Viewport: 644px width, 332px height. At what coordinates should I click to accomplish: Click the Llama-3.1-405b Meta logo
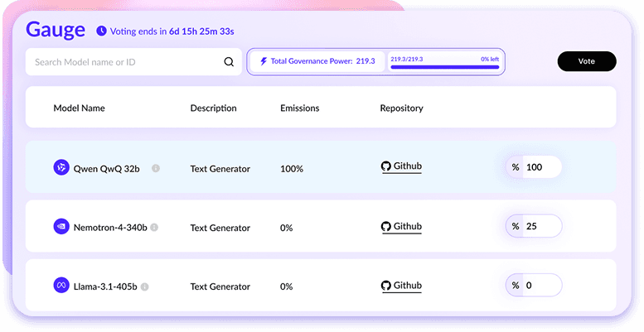click(60, 286)
